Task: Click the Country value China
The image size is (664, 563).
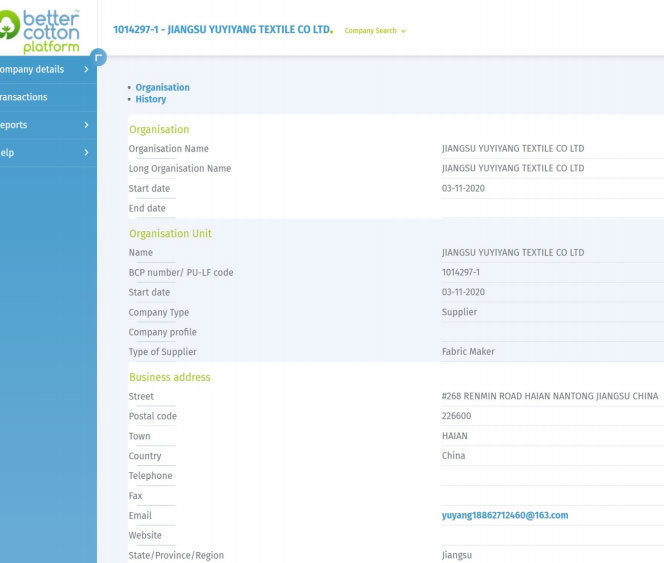Action: (453, 456)
